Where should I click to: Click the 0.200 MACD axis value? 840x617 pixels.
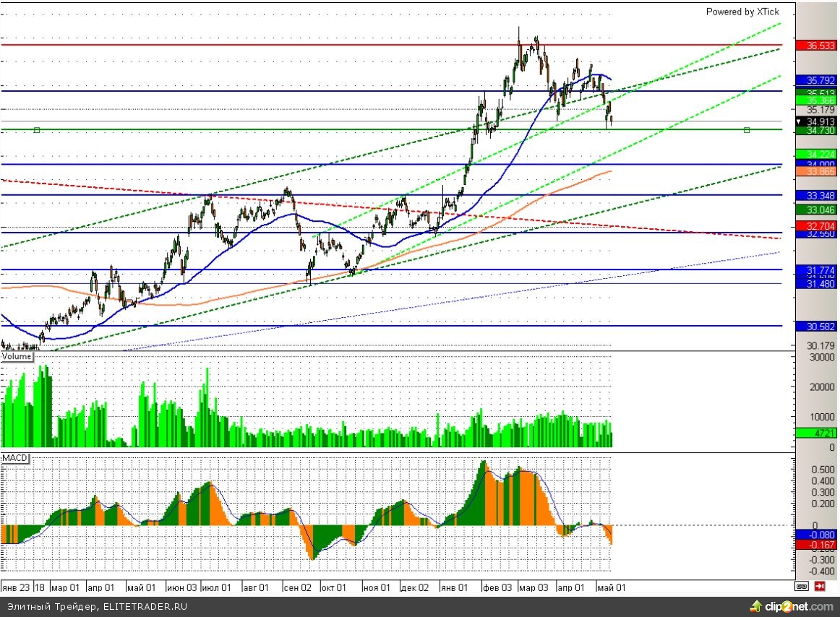point(823,504)
